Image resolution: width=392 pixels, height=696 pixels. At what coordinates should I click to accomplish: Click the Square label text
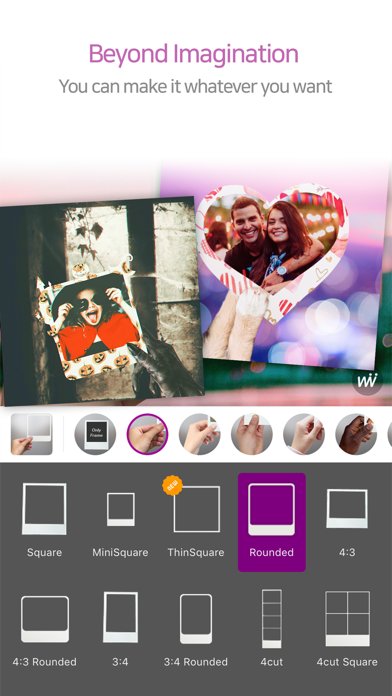point(44,553)
